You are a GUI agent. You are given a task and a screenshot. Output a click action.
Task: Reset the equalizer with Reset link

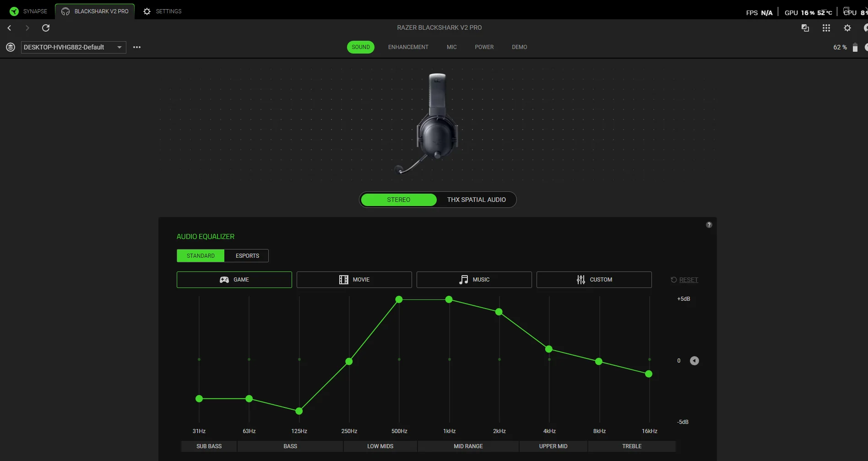click(688, 280)
